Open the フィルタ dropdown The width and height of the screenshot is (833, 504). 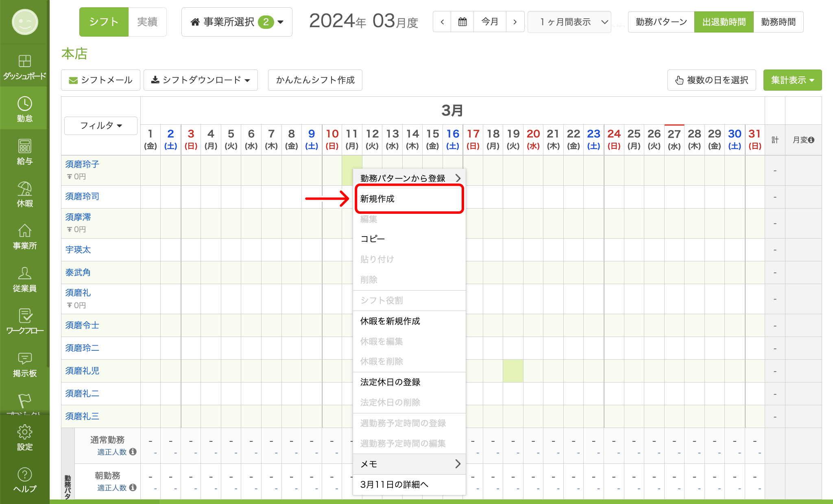[101, 126]
